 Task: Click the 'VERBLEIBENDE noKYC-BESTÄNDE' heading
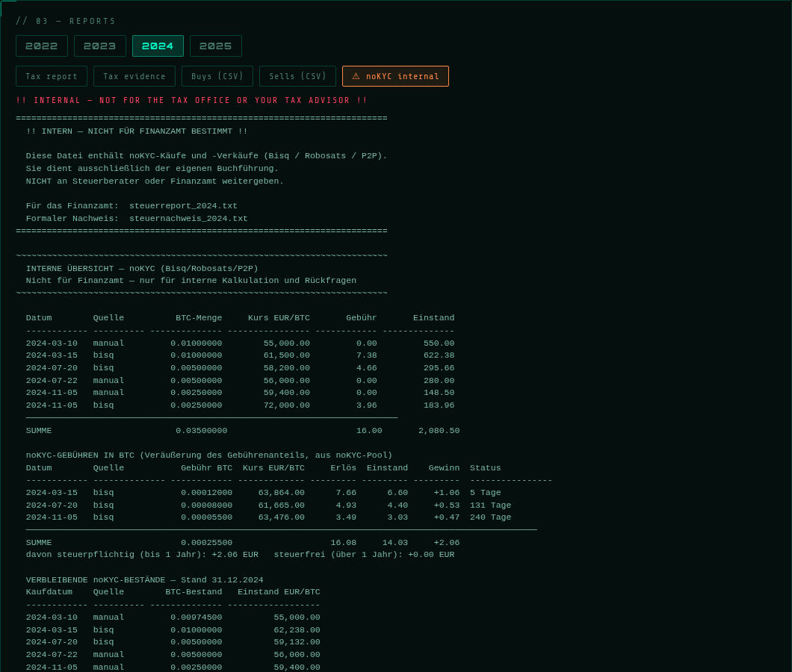(x=145, y=580)
